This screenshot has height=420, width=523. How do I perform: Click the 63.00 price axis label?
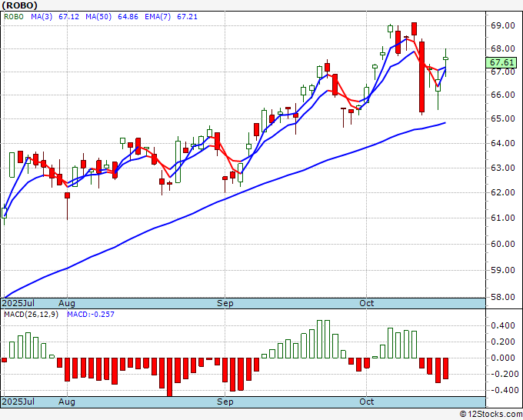point(502,168)
